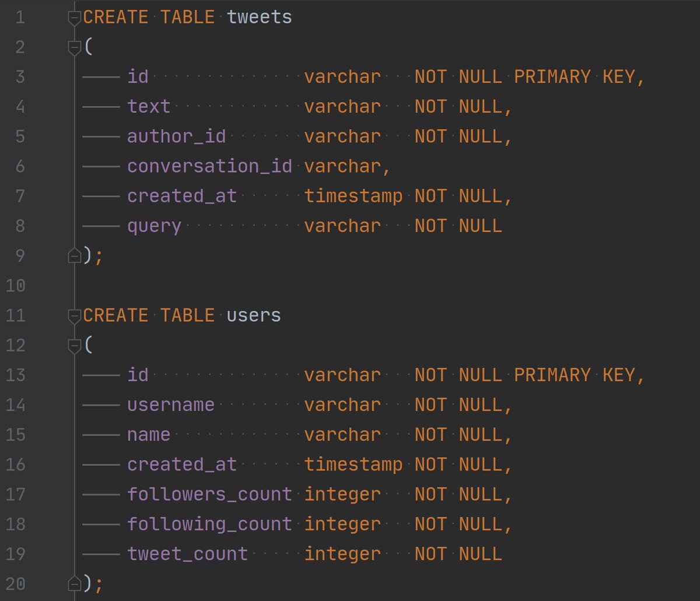Click line number 10 in the gutter
Viewport: 700px width, 601px height.
click(15, 286)
